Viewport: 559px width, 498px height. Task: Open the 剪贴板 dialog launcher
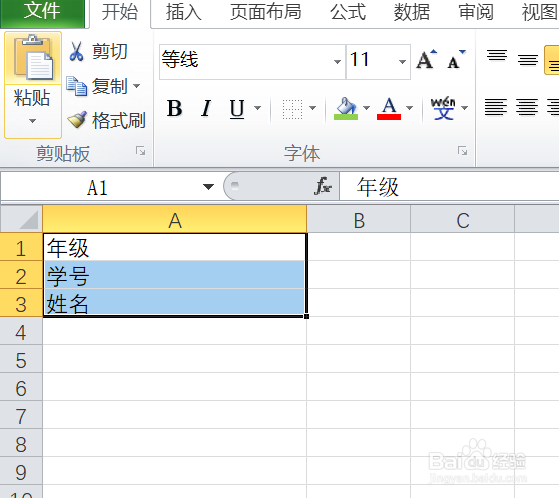pos(140,151)
